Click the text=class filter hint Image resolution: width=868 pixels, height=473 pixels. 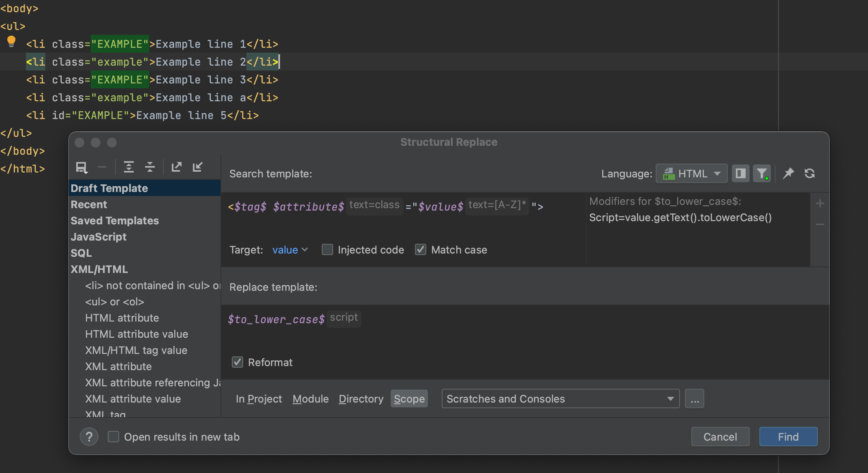tap(374, 205)
